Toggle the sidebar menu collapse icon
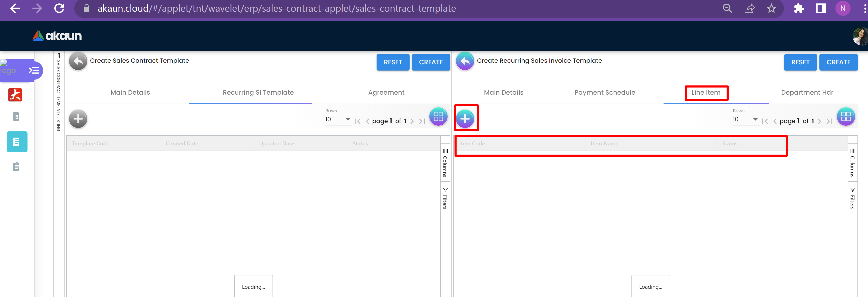Image resolution: width=868 pixels, height=297 pixels. (34, 71)
